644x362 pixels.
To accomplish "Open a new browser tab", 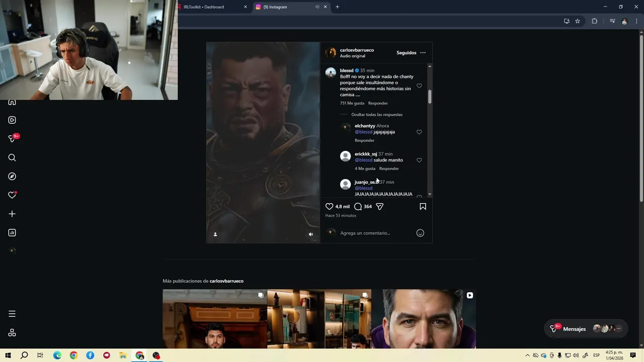I will (337, 7).
